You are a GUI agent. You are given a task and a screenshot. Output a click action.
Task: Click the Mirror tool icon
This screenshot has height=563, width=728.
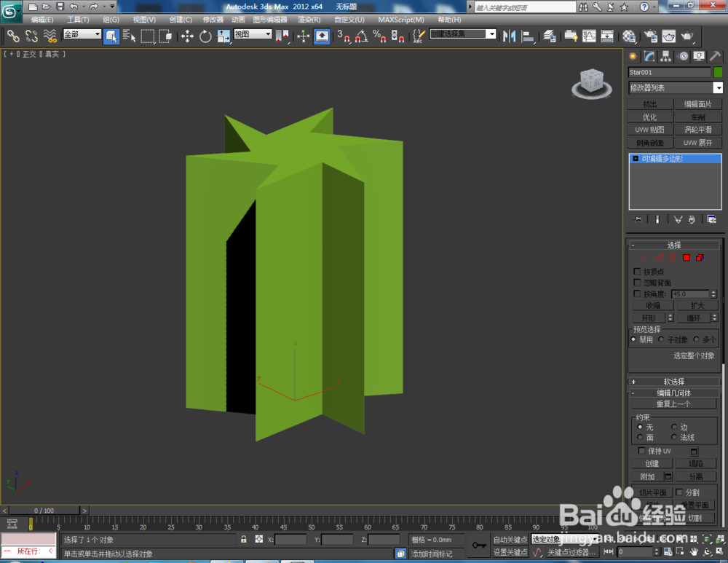510,36
